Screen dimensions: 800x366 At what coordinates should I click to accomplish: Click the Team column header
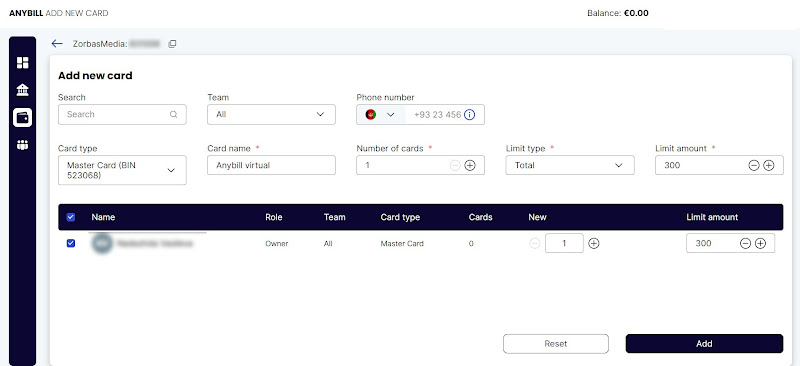(x=334, y=217)
